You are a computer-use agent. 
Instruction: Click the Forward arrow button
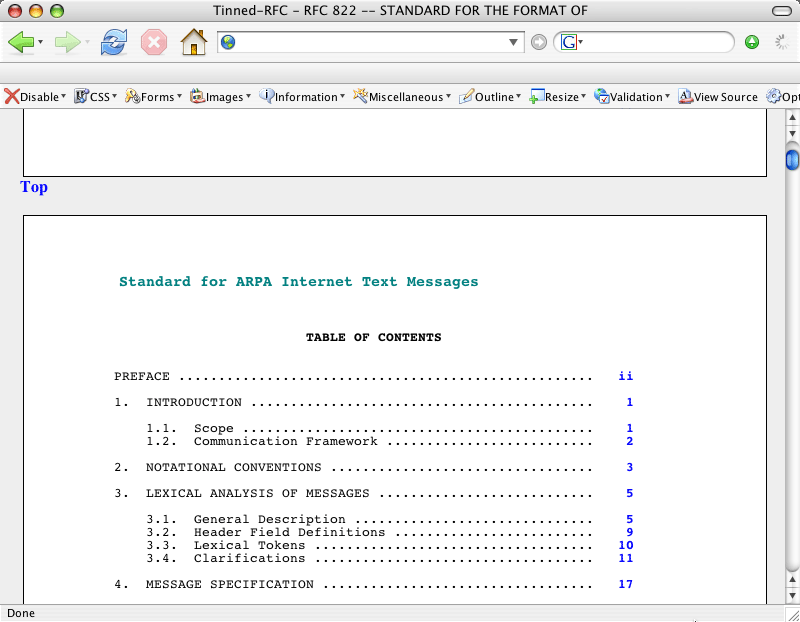(x=67, y=42)
